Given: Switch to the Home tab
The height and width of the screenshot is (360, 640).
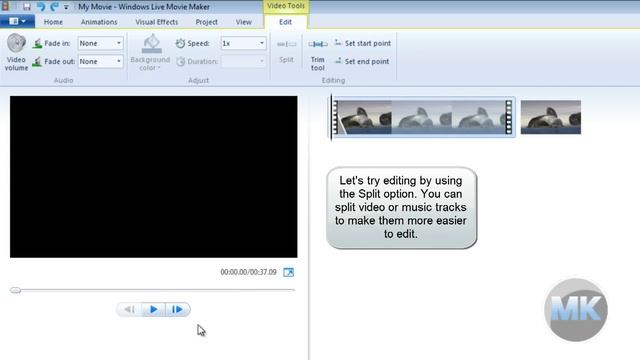Looking at the screenshot, I should coord(53,22).
